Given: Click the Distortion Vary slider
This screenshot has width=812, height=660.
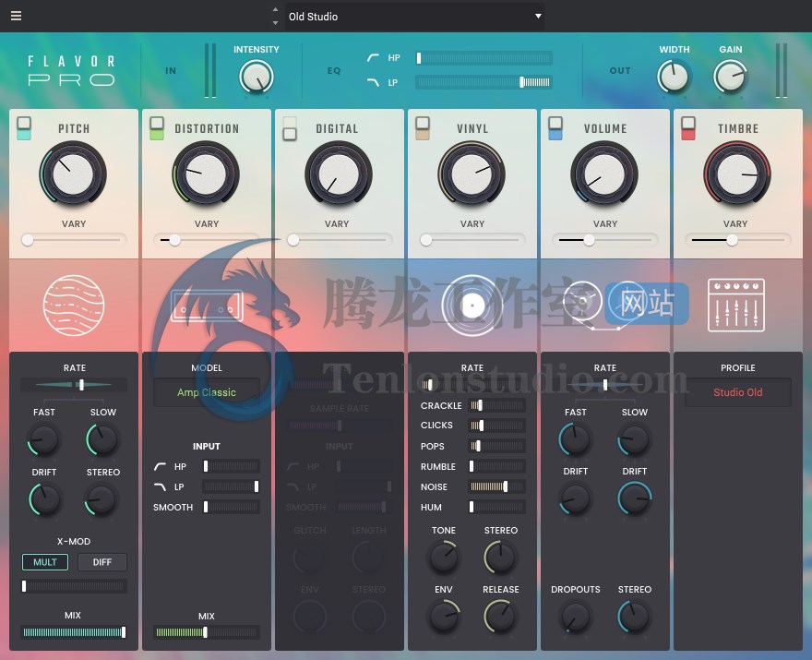Looking at the screenshot, I should pyautogui.click(x=207, y=240).
